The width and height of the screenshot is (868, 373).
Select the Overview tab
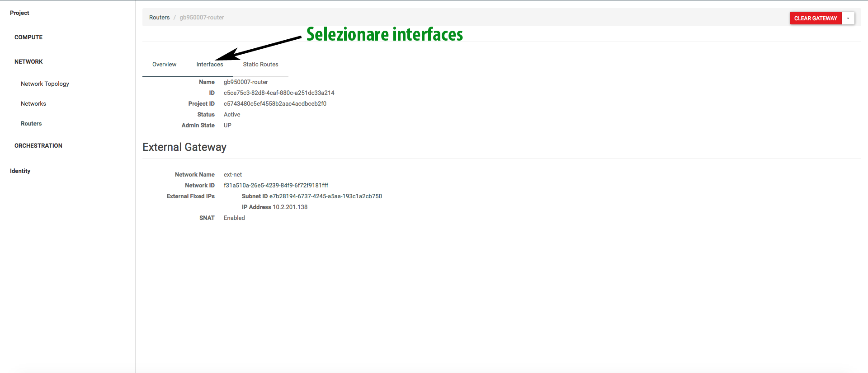[x=164, y=65]
